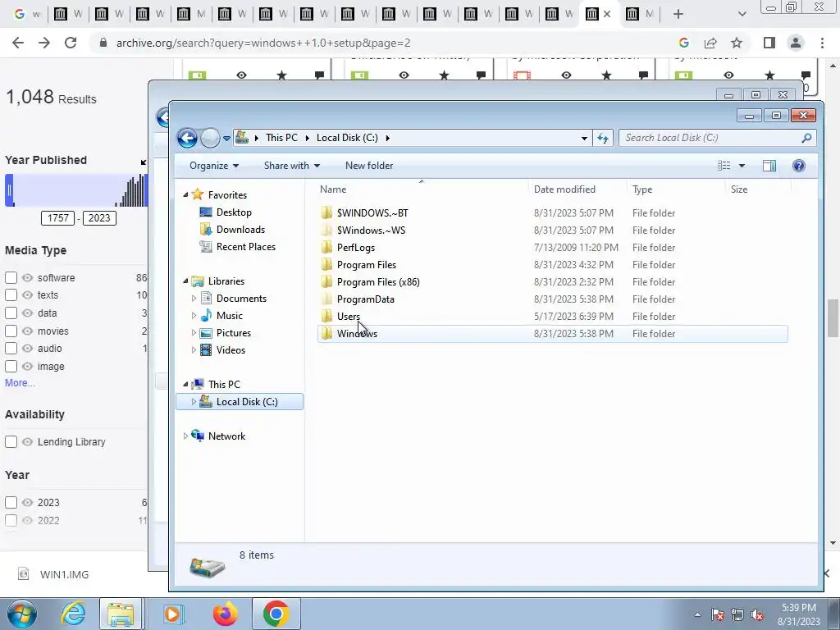Click the share page icon in Chrome

coord(710,43)
